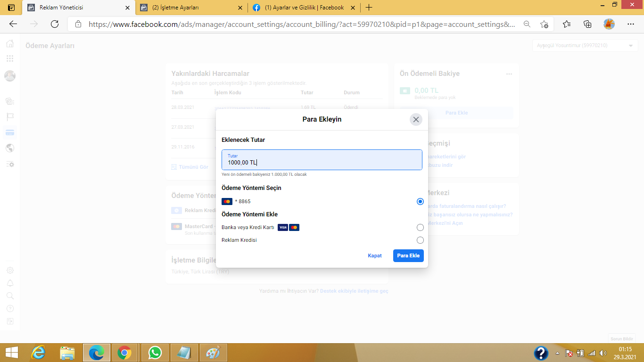Show hidden system tray icons
Screen dimensions: 644x362
pos(558,353)
